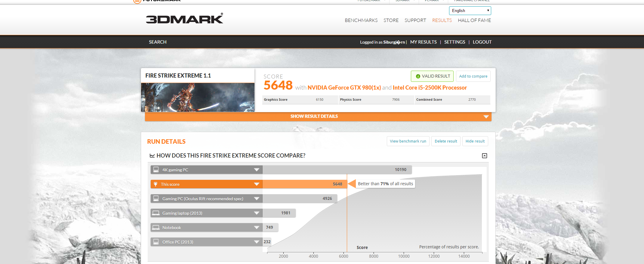Go to Hall of Fame page
644x264 pixels.
tap(474, 20)
